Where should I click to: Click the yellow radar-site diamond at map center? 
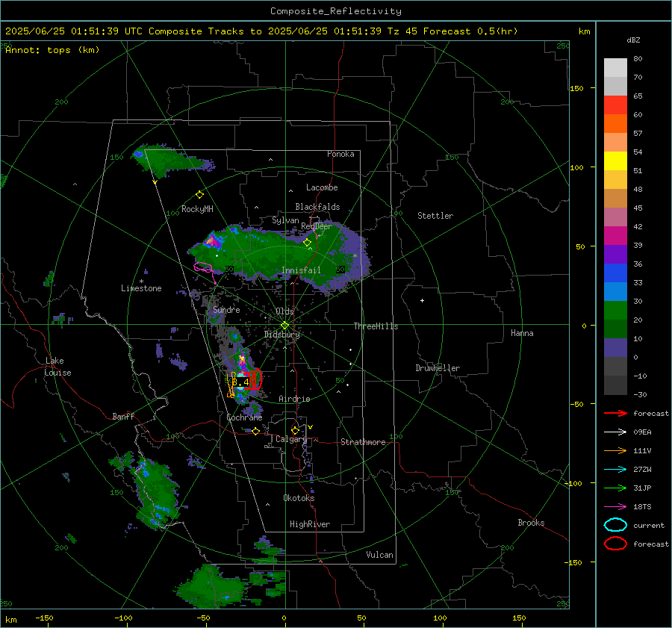285,326
